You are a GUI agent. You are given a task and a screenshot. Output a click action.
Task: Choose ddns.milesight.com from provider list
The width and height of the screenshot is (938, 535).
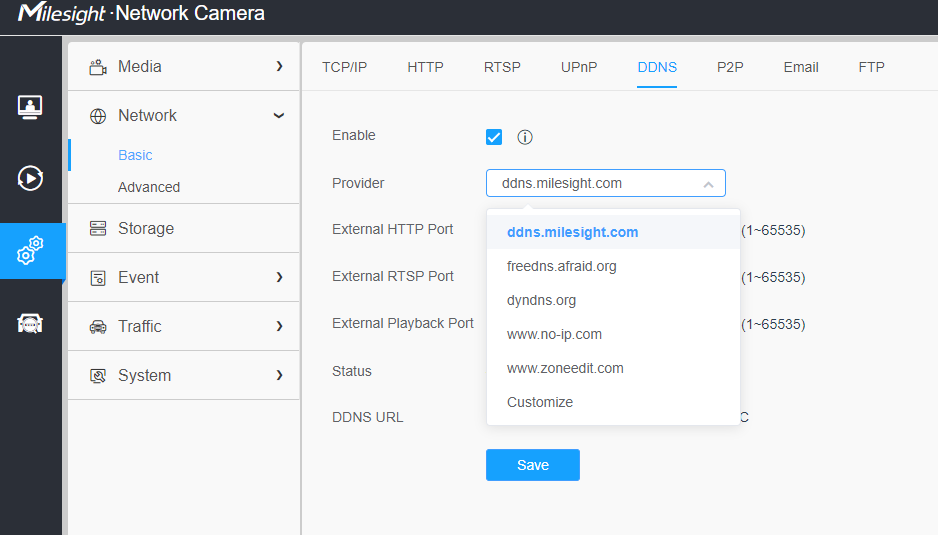tap(613, 232)
